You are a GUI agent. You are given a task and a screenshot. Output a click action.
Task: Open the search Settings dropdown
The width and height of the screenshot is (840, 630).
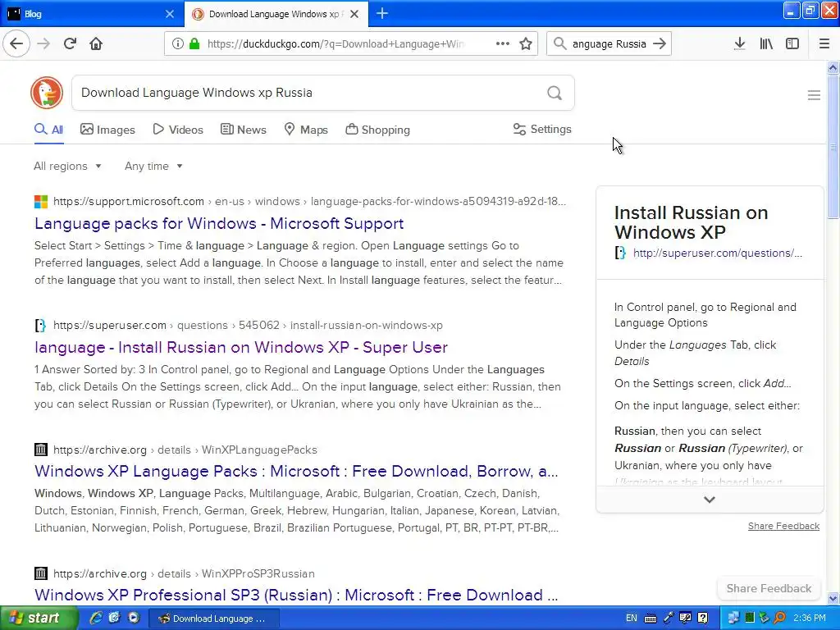[x=542, y=129]
